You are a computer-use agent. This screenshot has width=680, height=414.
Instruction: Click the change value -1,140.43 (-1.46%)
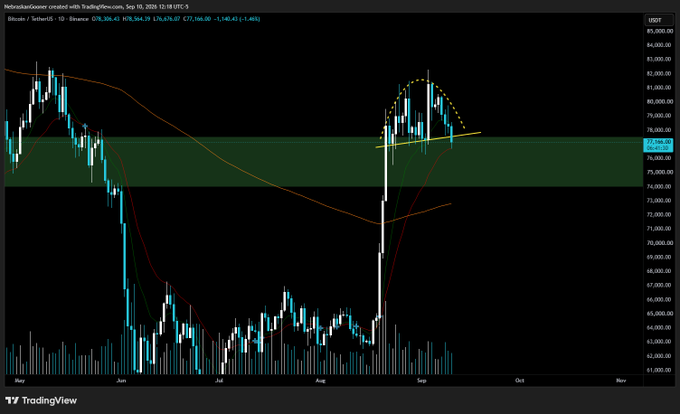point(237,19)
